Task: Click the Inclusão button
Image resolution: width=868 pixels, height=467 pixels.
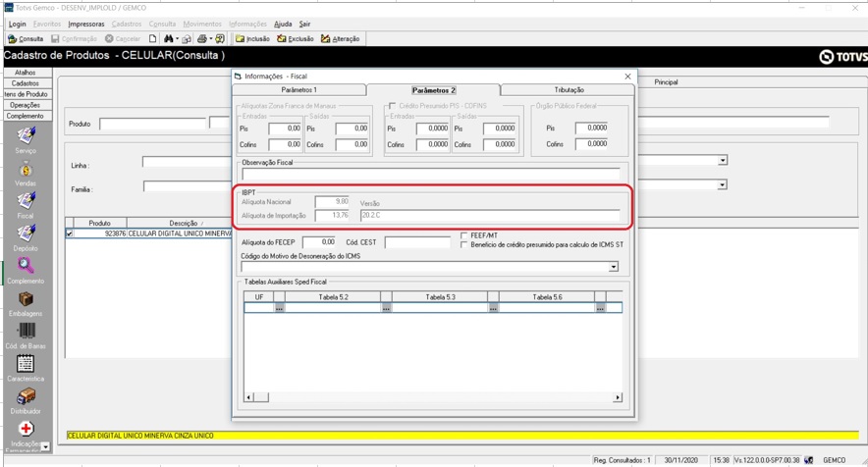Action: (x=252, y=38)
